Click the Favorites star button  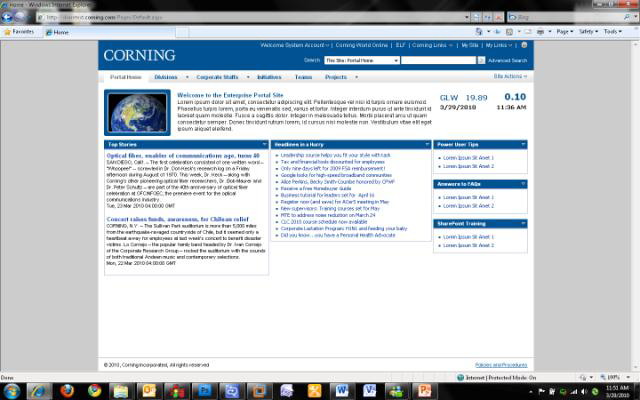coord(19,32)
